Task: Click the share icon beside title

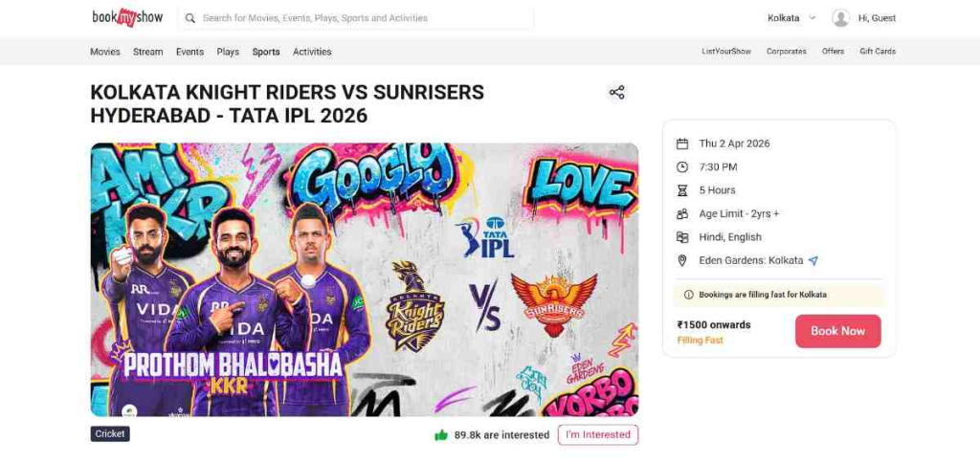Action: click(x=616, y=92)
